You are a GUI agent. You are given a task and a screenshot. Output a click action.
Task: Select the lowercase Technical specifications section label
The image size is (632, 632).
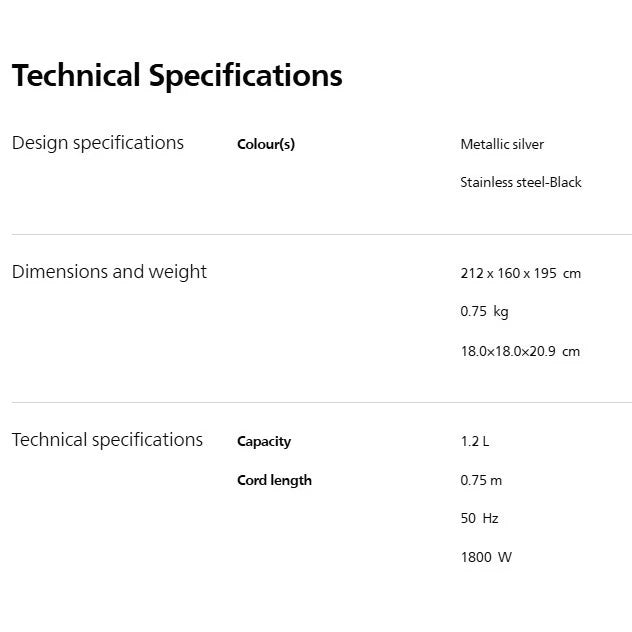(107, 440)
